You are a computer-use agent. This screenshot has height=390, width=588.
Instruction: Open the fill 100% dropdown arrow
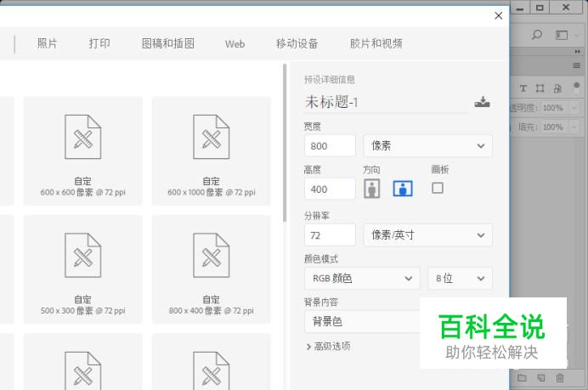[x=574, y=127]
